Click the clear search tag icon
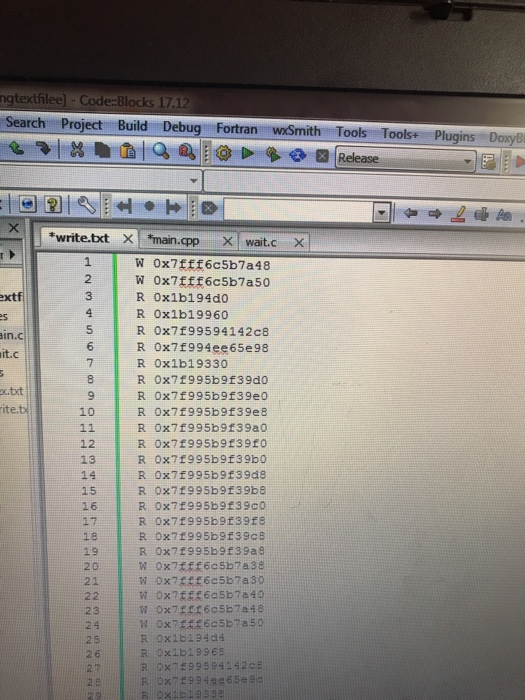525x700 pixels. [x=209, y=208]
